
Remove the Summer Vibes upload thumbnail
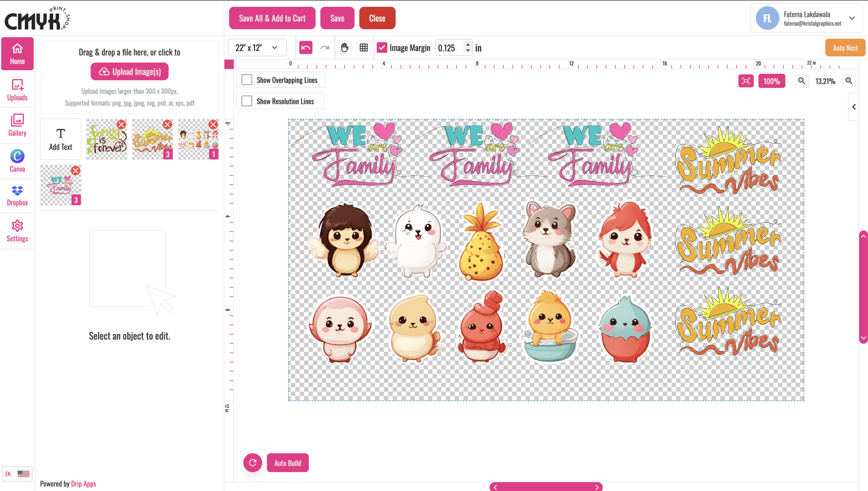(167, 124)
